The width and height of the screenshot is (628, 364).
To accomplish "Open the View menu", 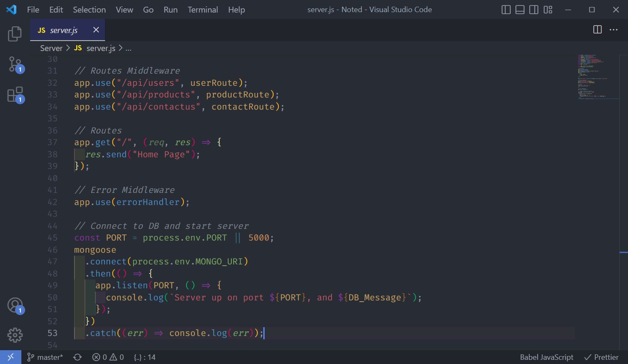I will click(124, 10).
